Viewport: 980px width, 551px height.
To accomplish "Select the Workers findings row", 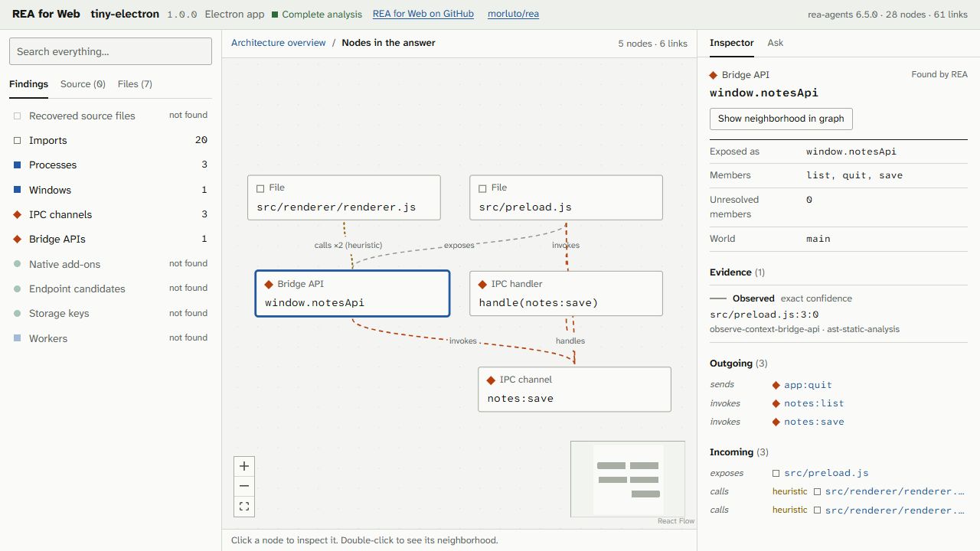I will (x=110, y=338).
